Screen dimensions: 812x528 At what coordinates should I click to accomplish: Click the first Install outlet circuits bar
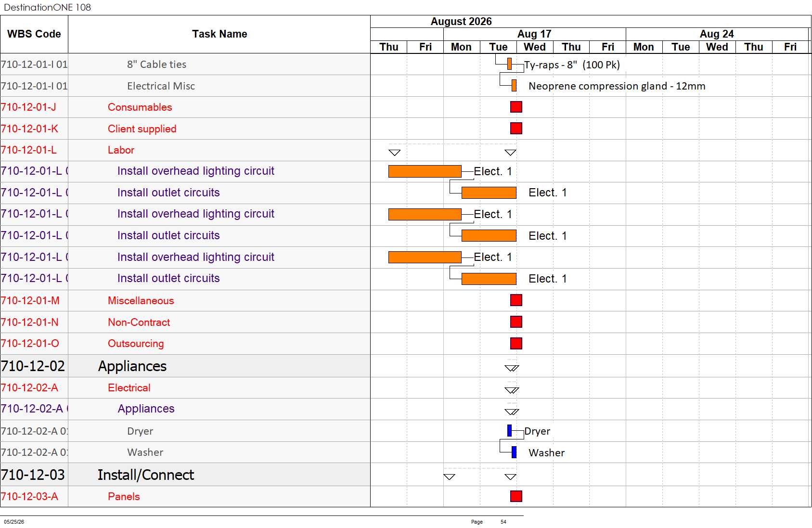pos(489,193)
